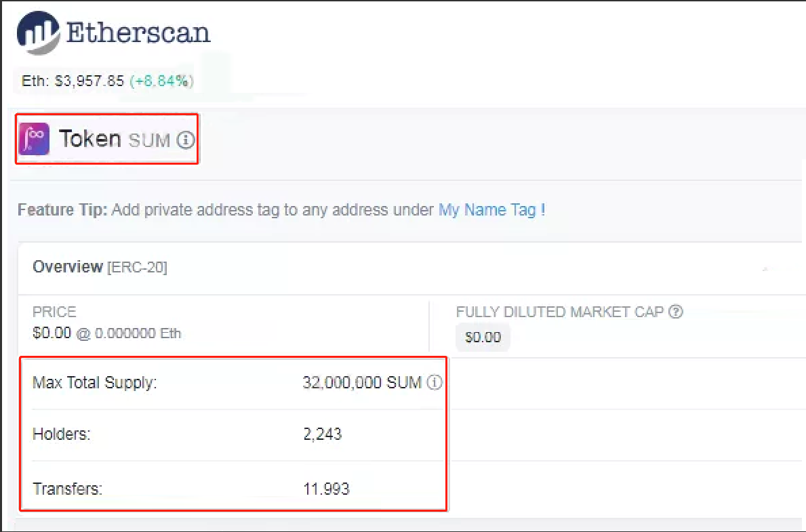806x532 pixels.
Task: Click the 32,000,000 SUM supply value
Action: [x=362, y=382]
